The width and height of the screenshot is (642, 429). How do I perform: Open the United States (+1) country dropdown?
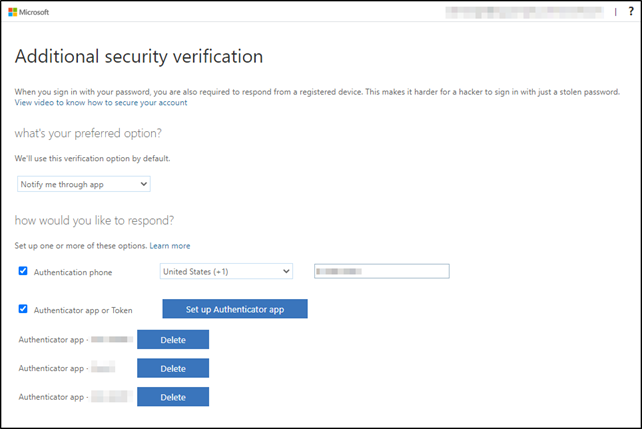(x=225, y=271)
